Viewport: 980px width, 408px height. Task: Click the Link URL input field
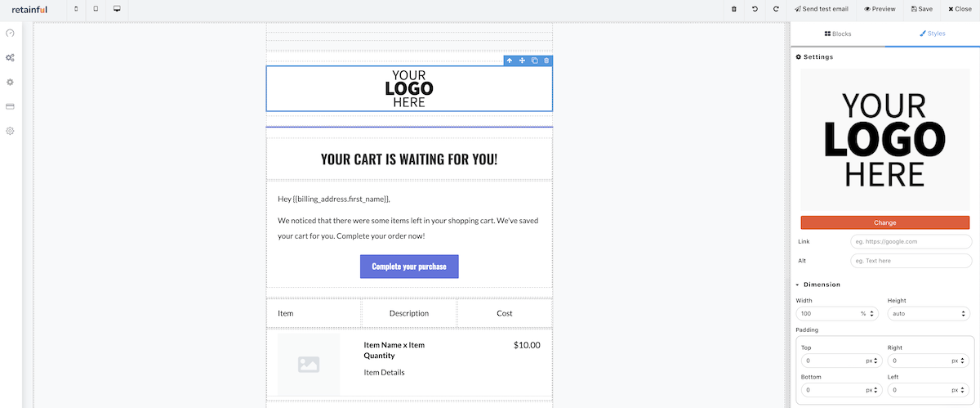pos(911,242)
